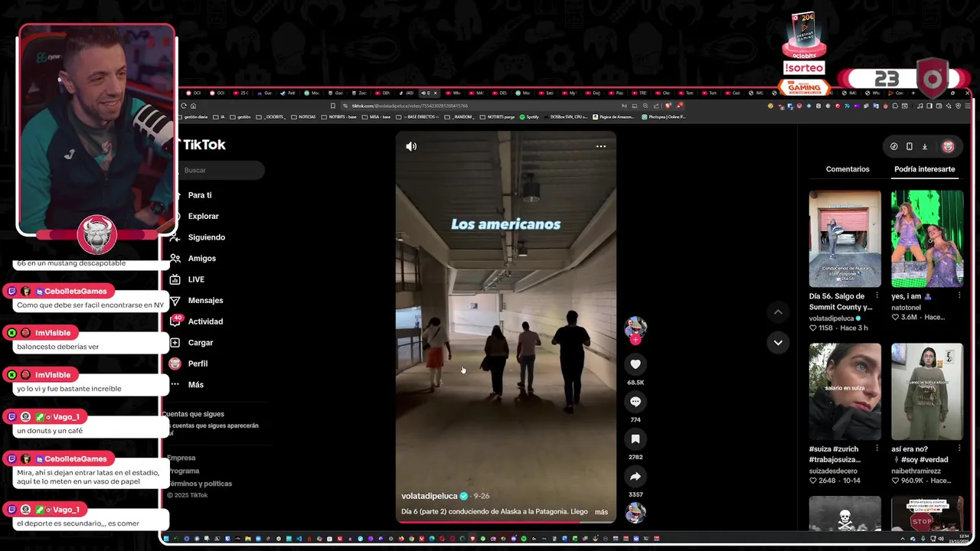Open the volatadipeluca name under 'Día 56' card

[831, 318]
